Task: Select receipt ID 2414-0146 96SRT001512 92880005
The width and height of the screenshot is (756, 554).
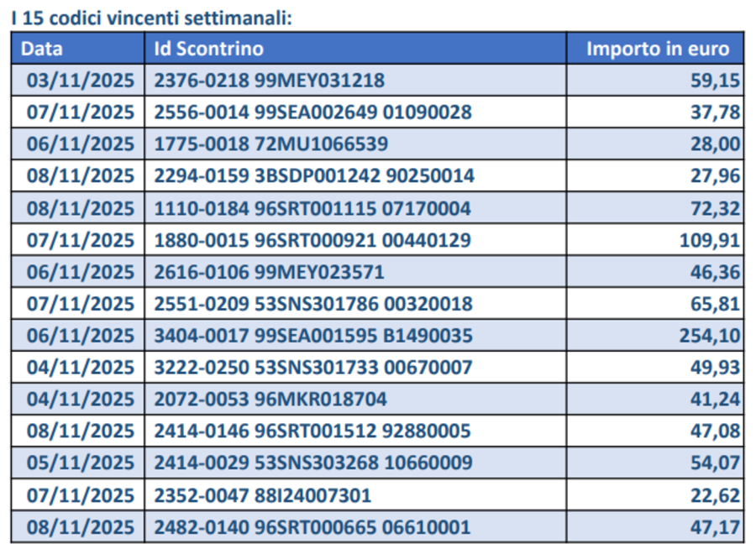Action: [312, 431]
